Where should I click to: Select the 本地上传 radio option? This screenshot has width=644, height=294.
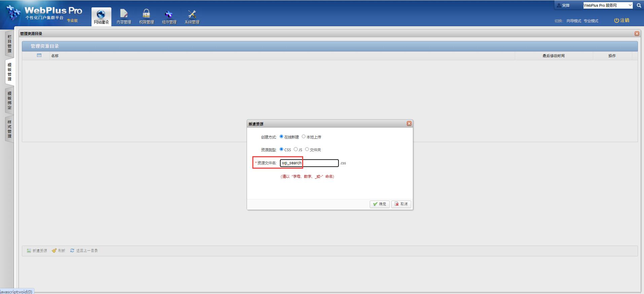(x=303, y=136)
